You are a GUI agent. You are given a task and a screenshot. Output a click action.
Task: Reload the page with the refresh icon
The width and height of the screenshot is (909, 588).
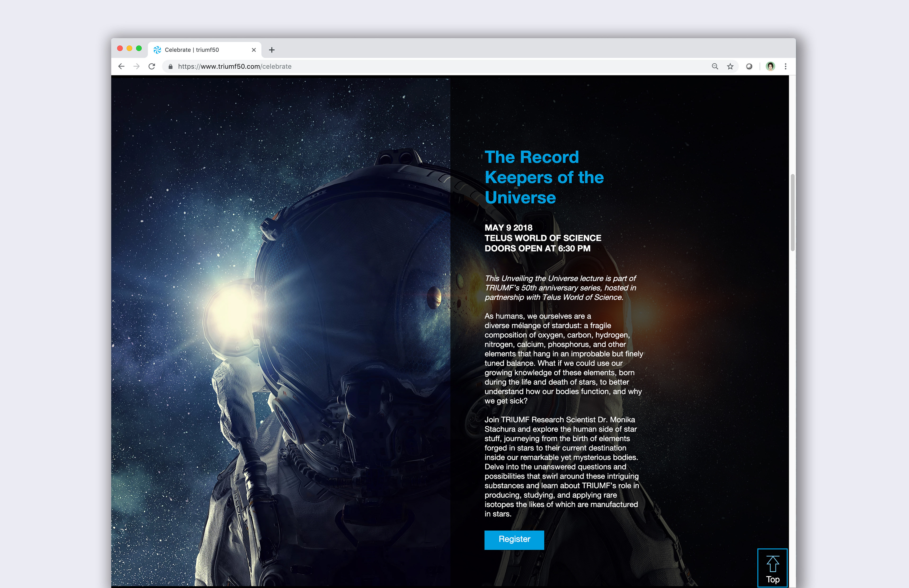pos(152,66)
